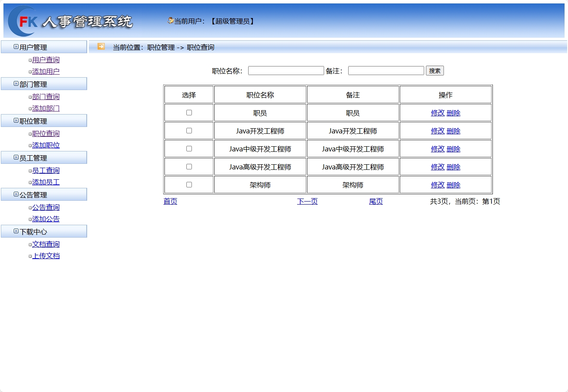Tick the checkbox in the 职员 row

click(189, 113)
